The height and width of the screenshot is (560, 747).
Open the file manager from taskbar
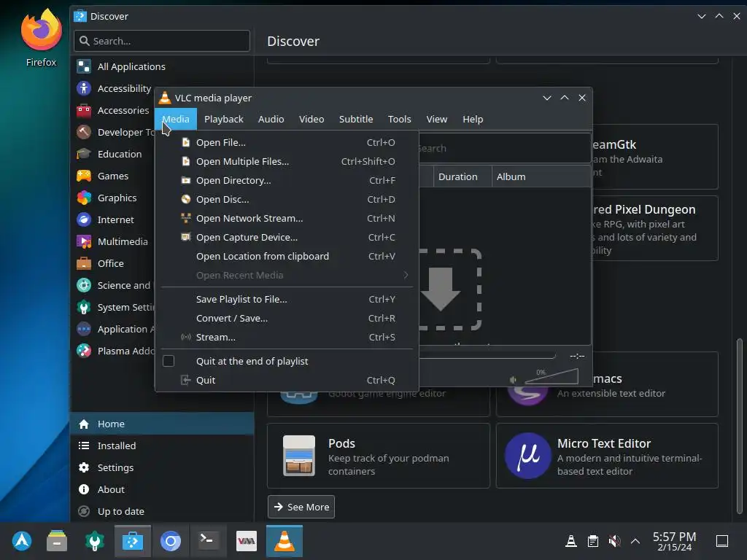pos(57,541)
